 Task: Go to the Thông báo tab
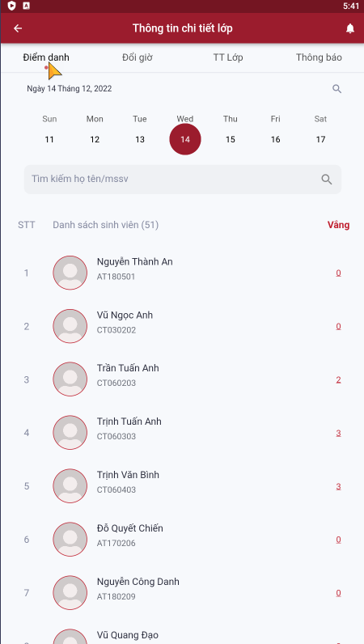[x=319, y=57]
